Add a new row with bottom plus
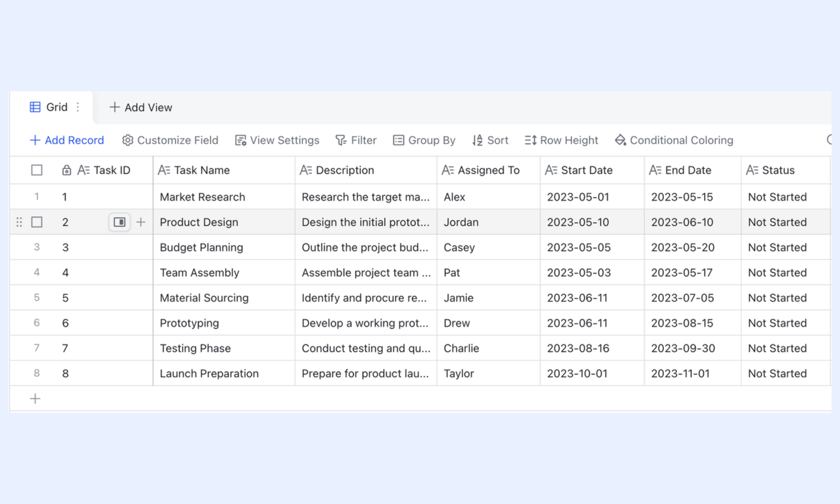 (x=35, y=399)
